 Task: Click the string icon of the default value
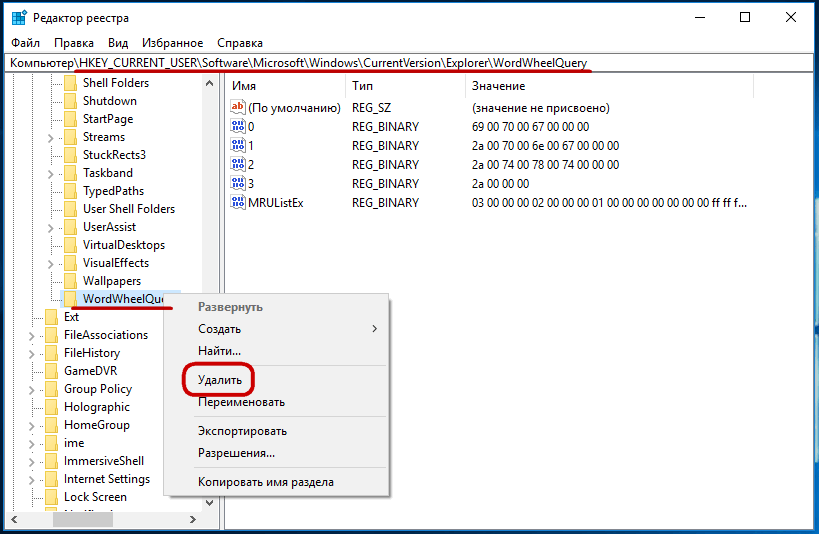(x=238, y=108)
